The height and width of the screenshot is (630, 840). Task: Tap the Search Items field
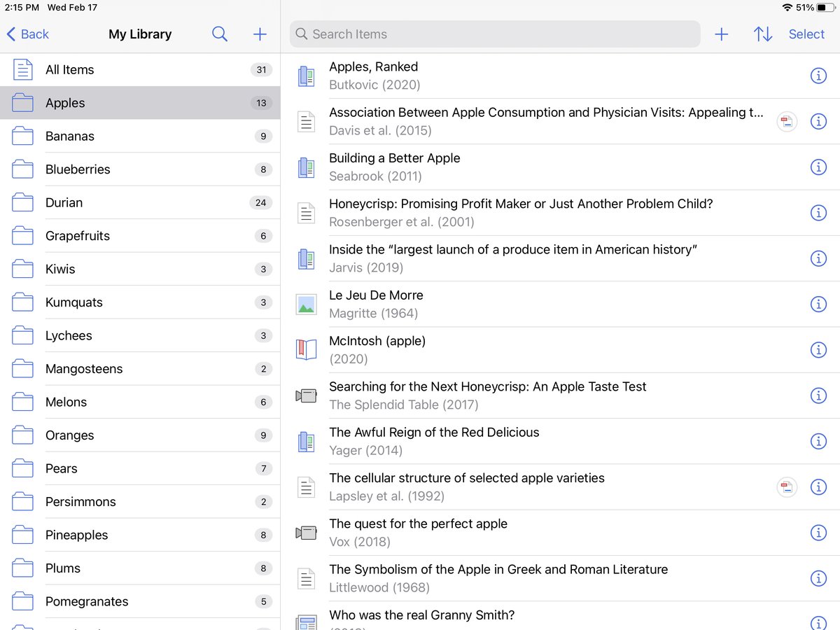495,34
